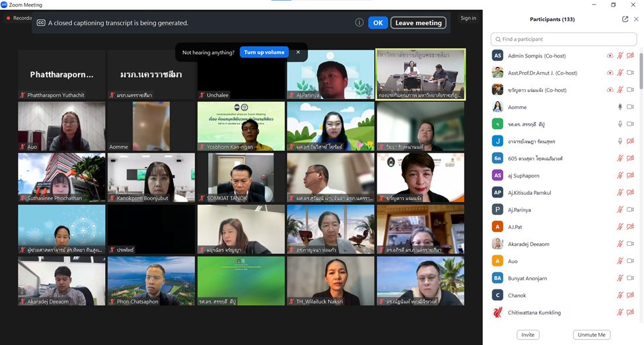This screenshot has height=345, width=644.
Task: Dismiss the 'Not hearing anything?' popup
Action: (298, 52)
